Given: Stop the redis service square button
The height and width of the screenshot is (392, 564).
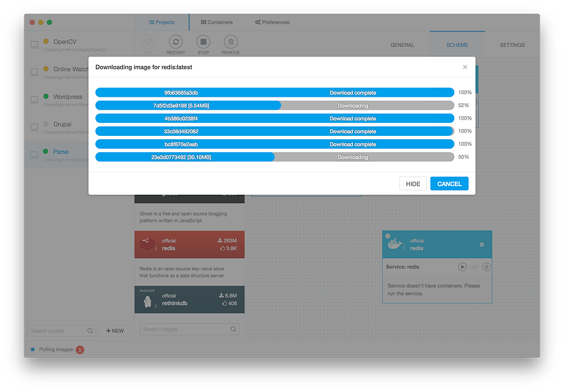Looking at the screenshot, I should 474,267.
